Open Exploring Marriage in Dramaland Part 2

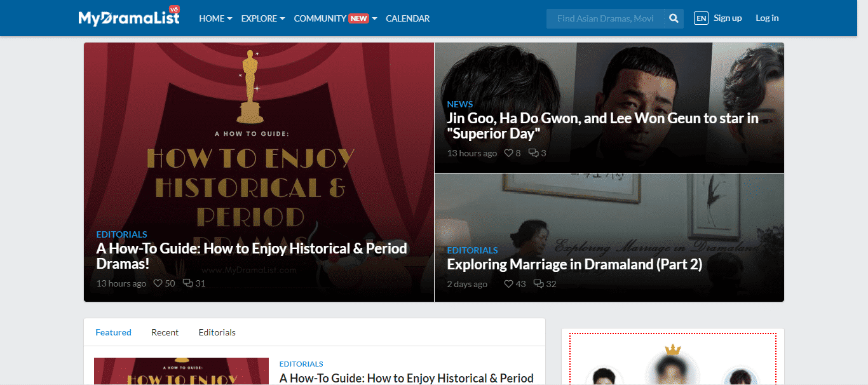[x=574, y=264]
